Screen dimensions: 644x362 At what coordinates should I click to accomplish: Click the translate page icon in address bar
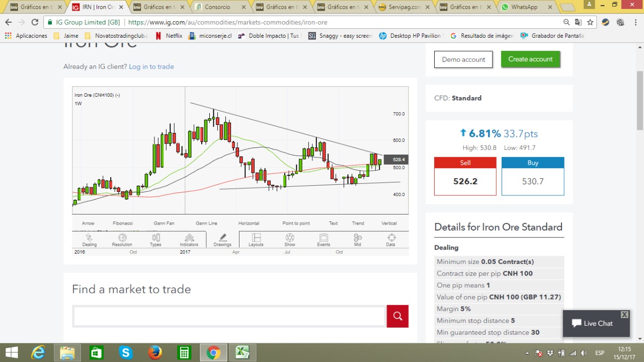pos(579,22)
